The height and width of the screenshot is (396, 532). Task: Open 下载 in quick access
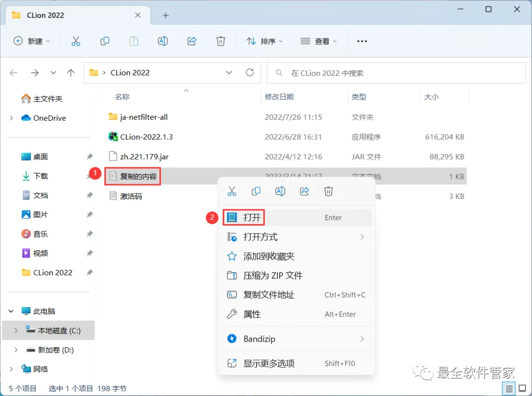pyautogui.click(x=40, y=176)
